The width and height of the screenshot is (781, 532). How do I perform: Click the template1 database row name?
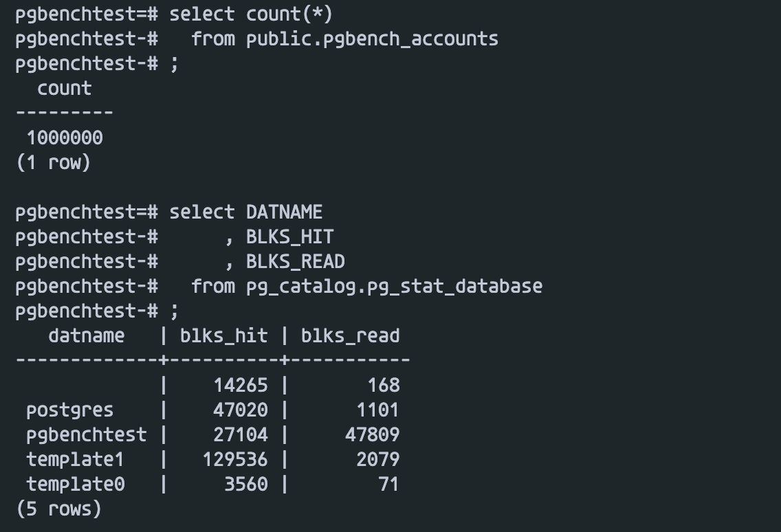pyautogui.click(x=76, y=460)
